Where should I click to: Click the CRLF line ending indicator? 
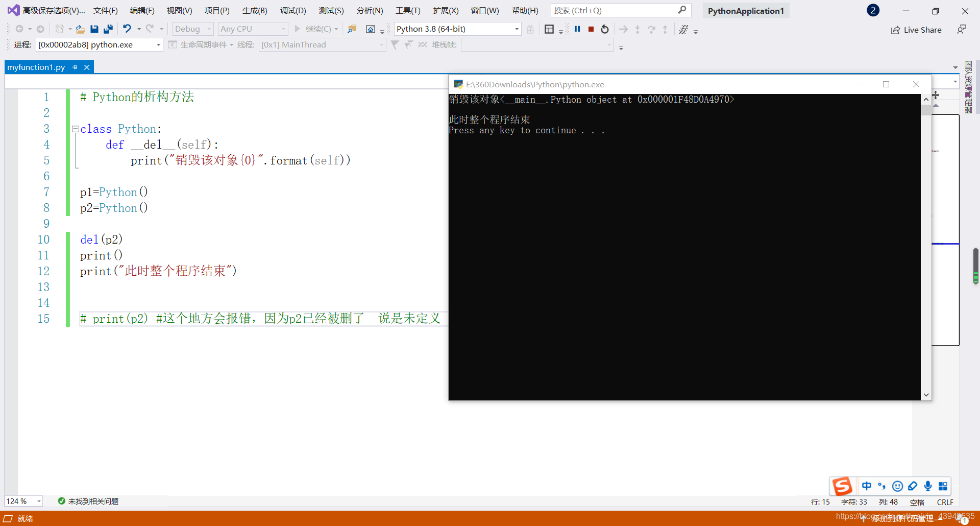coord(945,502)
